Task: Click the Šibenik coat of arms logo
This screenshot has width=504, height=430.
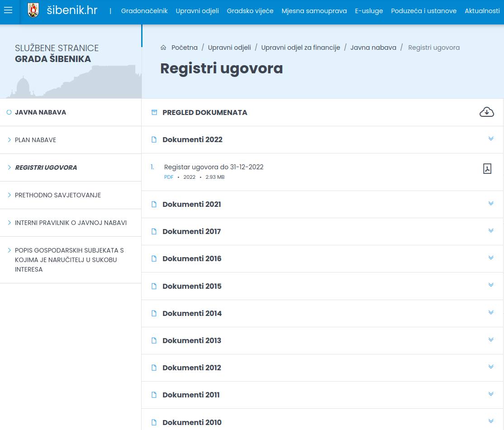Action: 33,10
